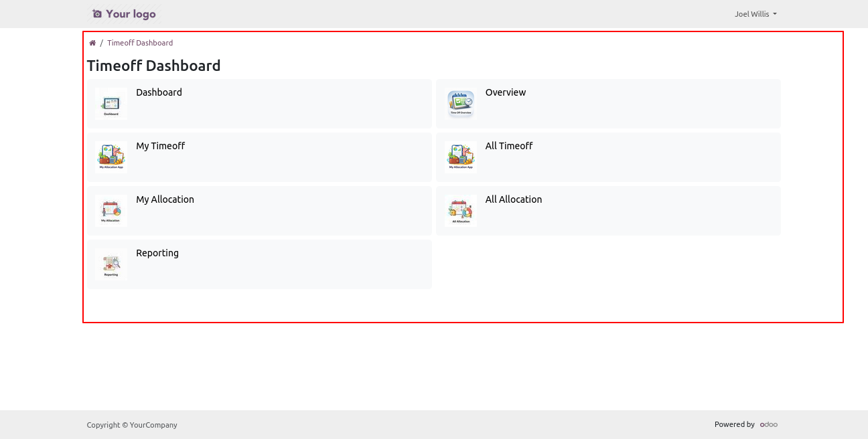Open the Dashboard text link
The width and height of the screenshot is (868, 439).
[x=159, y=92]
